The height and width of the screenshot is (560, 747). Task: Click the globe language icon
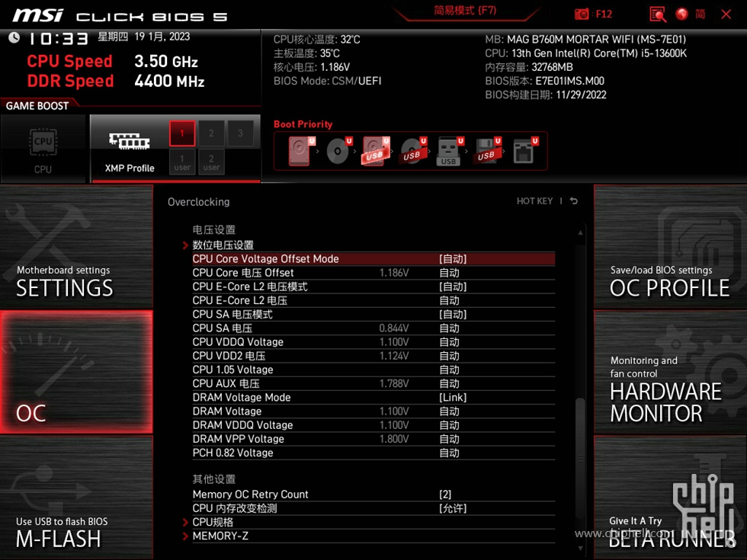coord(681,14)
